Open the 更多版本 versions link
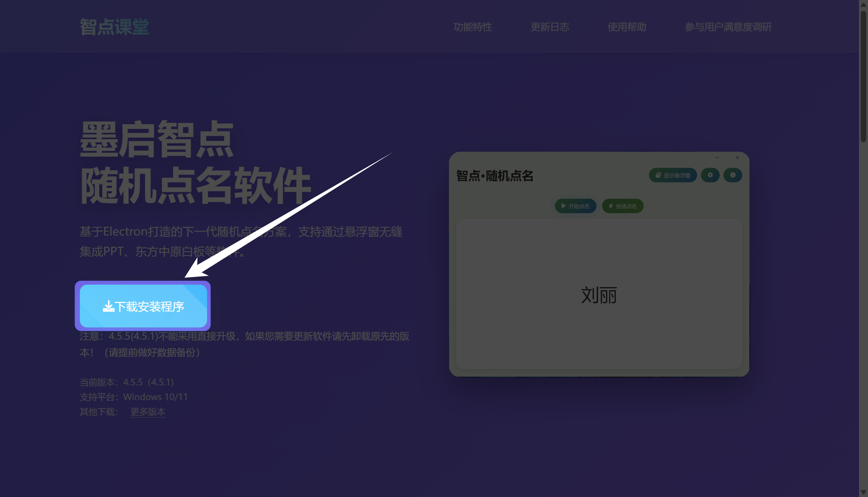 (148, 412)
